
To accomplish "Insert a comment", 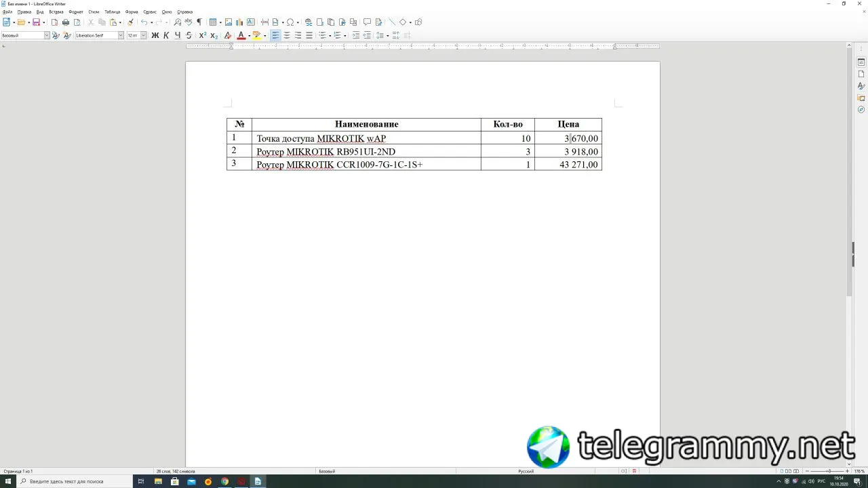I will tap(367, 22).
